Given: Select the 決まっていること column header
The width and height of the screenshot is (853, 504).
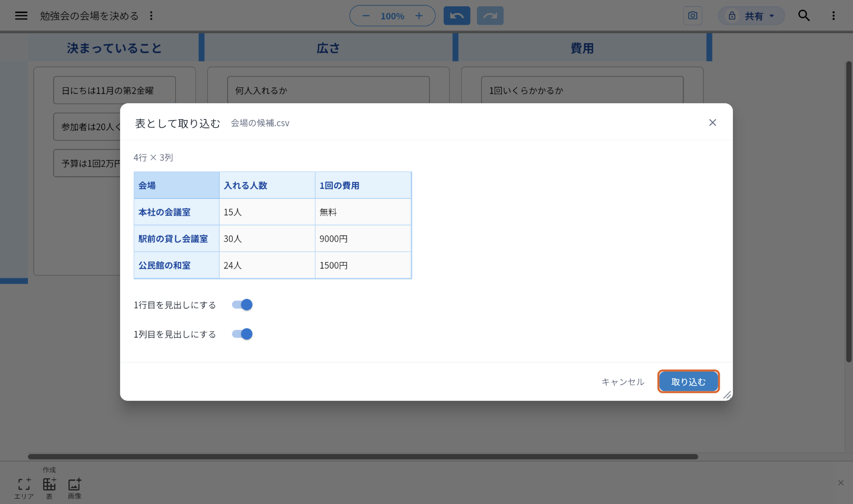Looking at the screenshot, I should [x=114, y=48].
